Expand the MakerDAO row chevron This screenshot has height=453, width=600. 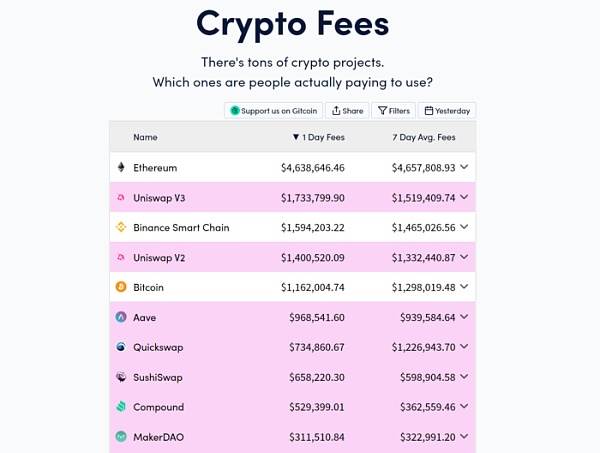tap(464, 437)
